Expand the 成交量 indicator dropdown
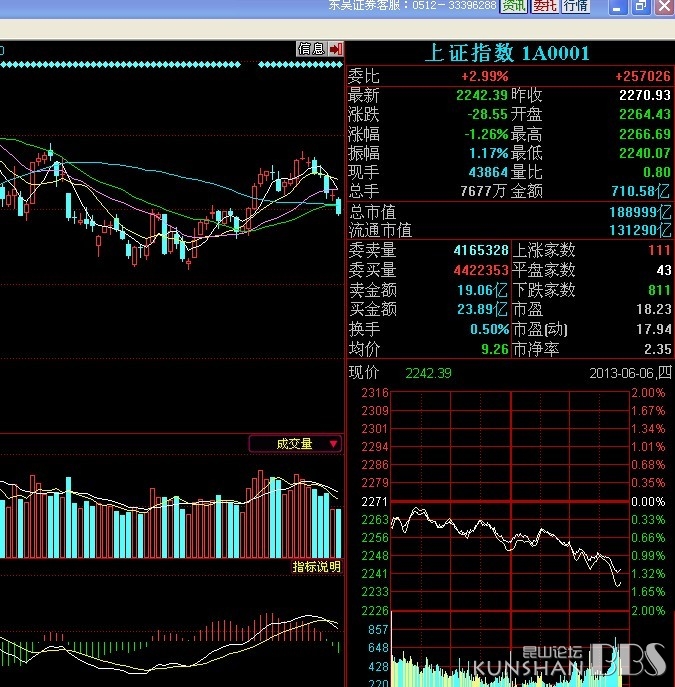The width and height of the screenshot is (675, 687). [x=333, y=444]
